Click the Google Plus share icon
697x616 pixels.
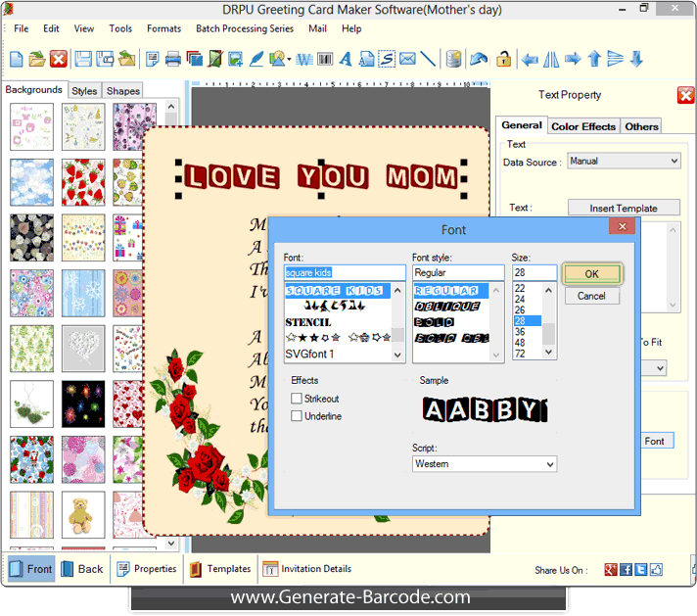pyautogui.click(x=611, y=569)
